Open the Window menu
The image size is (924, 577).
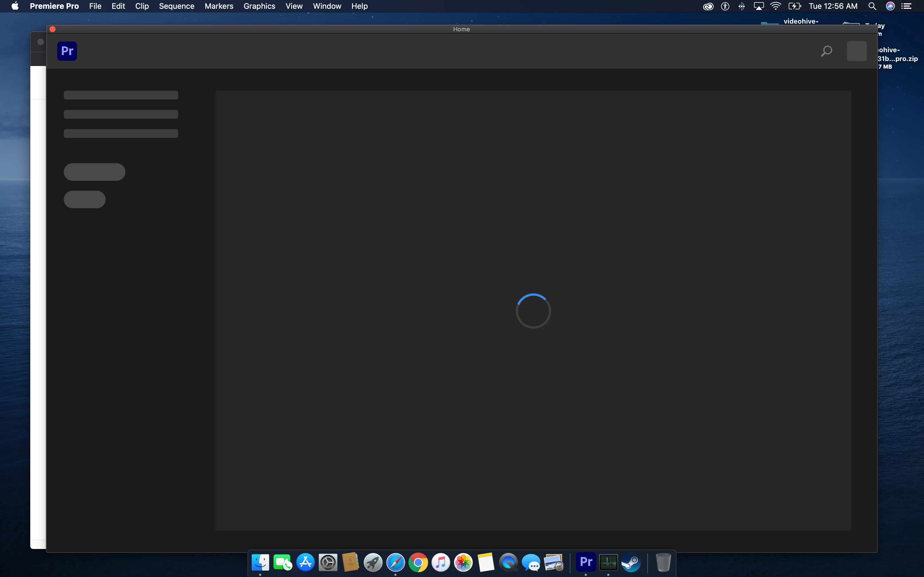[327, 6]
